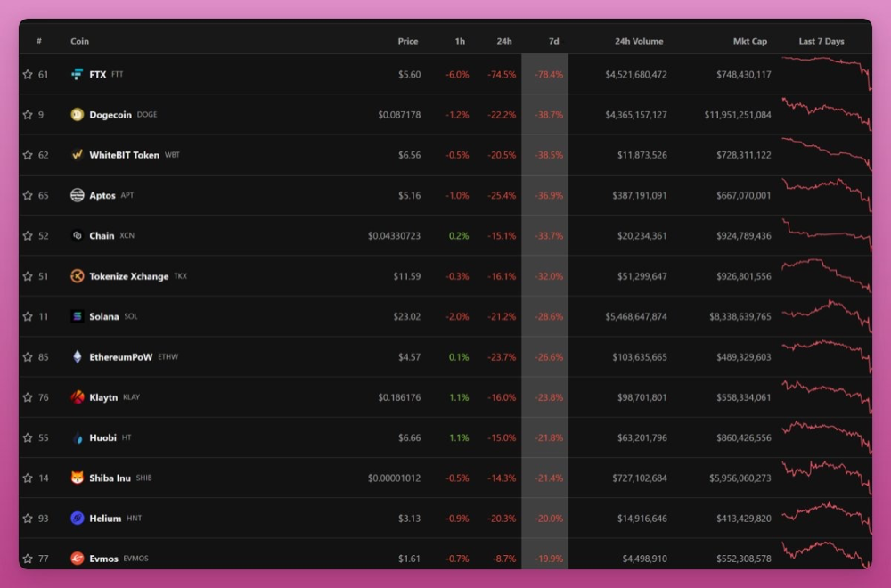Sort by Mkt Cap column header

point(749,42)
